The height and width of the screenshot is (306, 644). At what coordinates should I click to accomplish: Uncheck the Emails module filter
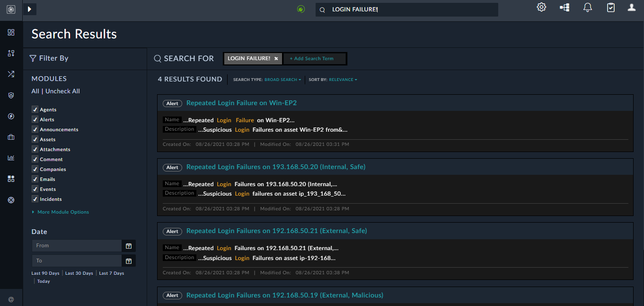(35, 179)
